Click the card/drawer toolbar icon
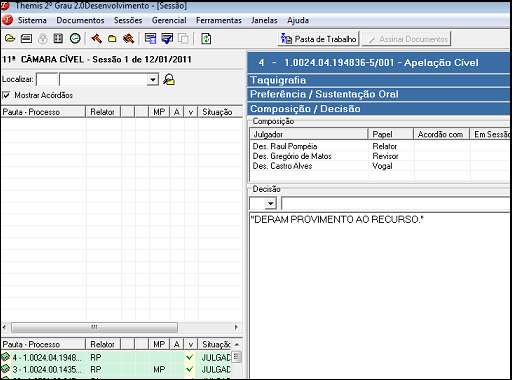The width and height of the screenshot is (512, 380). coord(26,39)
